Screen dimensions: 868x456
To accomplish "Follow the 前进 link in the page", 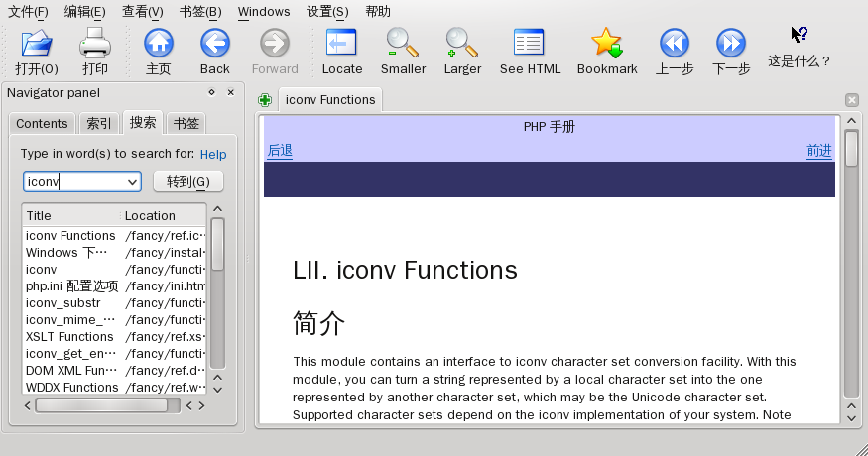I will [819, 151].
